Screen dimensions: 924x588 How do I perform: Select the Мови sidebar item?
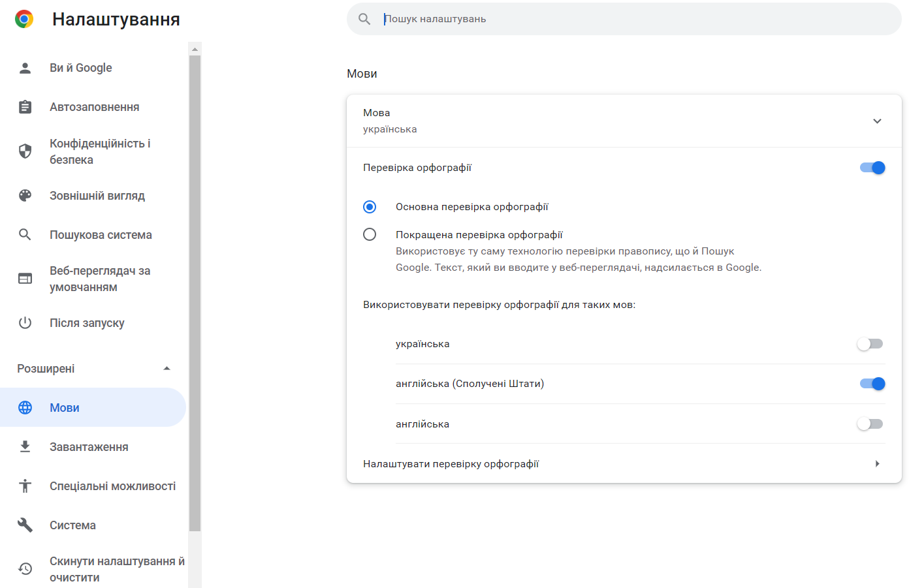(x=93, y=407)
